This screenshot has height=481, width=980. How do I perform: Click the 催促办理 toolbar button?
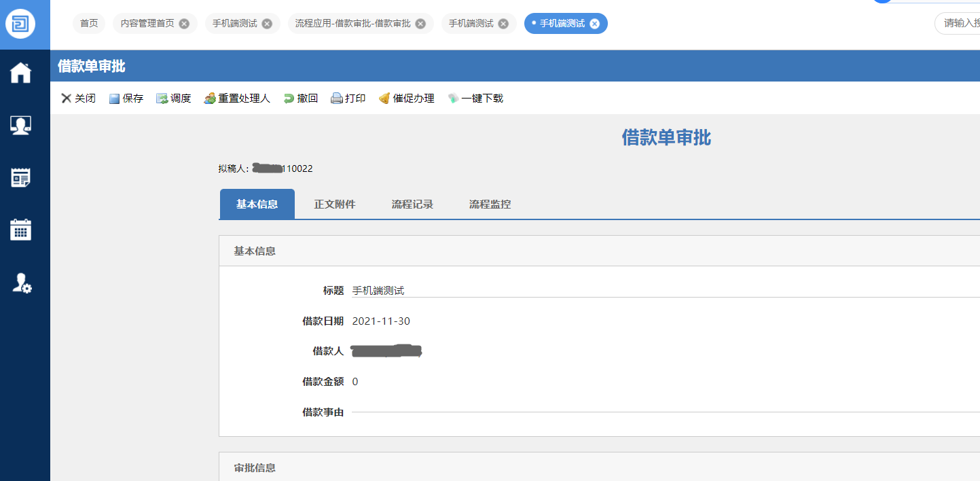(407, 99)
